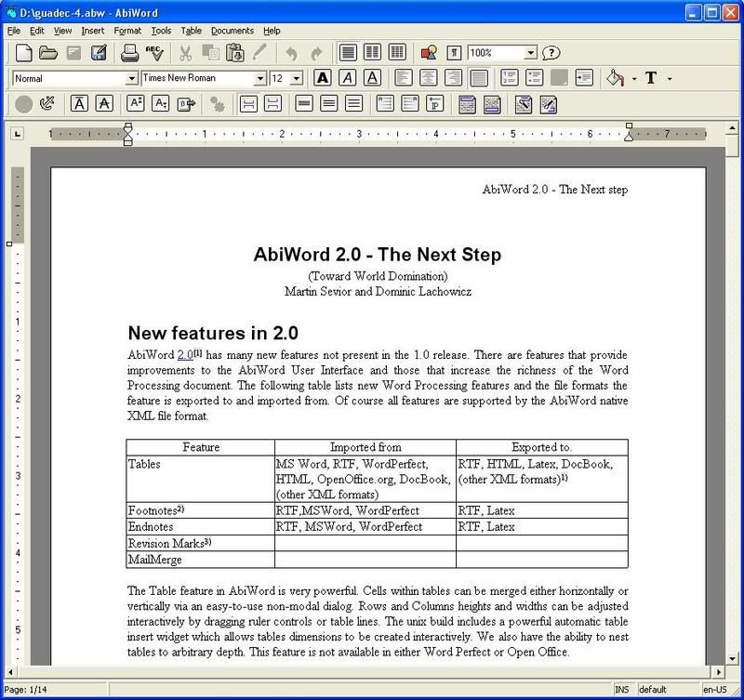Set left-to-right paragraph direction
Viewport: 744px width, 700px height.
coord(385,103)
